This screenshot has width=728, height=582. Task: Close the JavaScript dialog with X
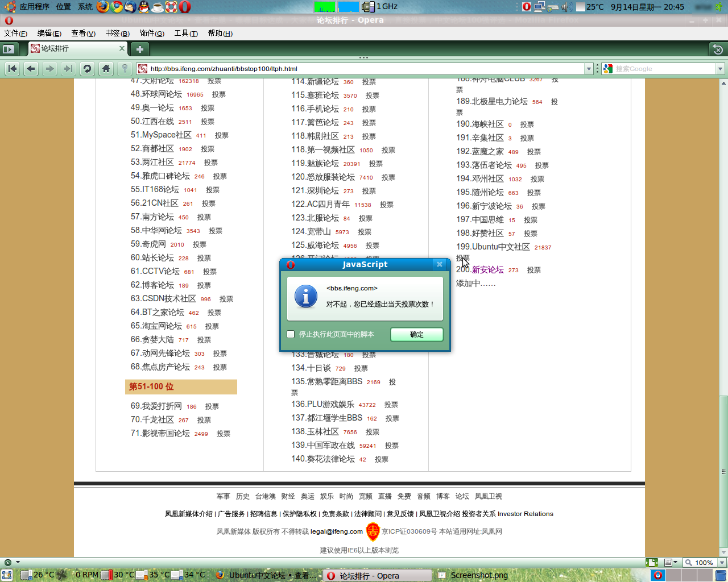(440, 264)
